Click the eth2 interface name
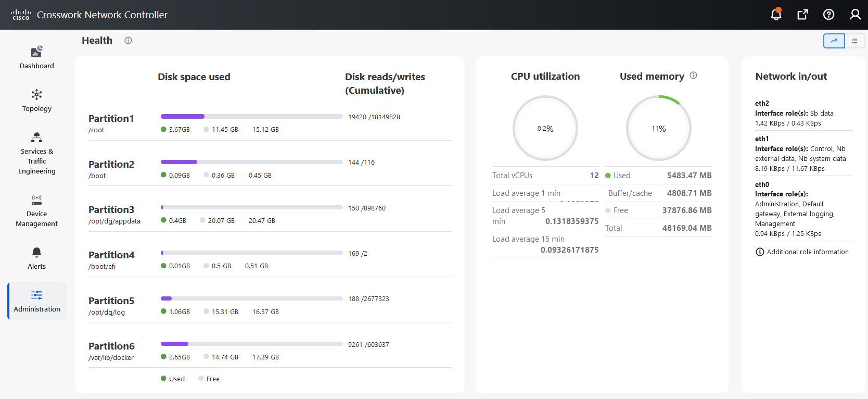Screen dimensions: 868x399 (x=762, y=104)
